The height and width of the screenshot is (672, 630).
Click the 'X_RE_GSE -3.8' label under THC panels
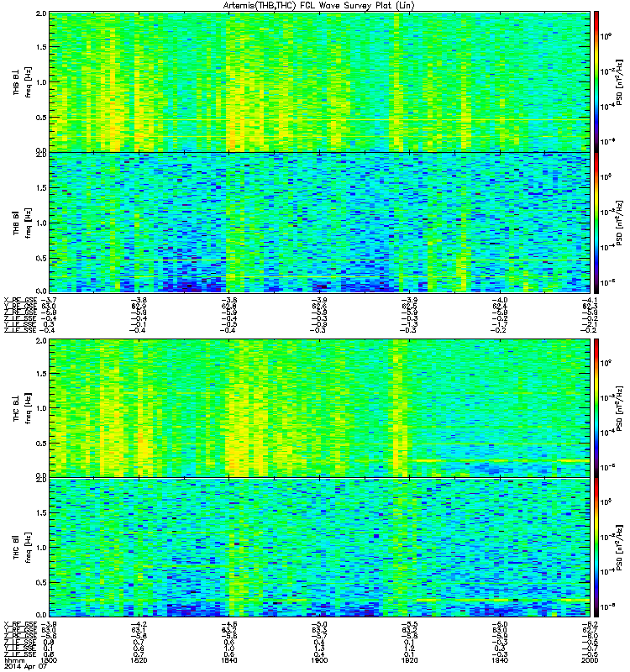tap(30, 624)
